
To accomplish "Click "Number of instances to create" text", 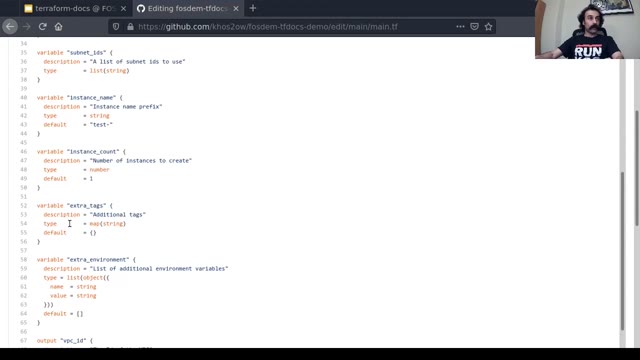I will coord(141,160).
